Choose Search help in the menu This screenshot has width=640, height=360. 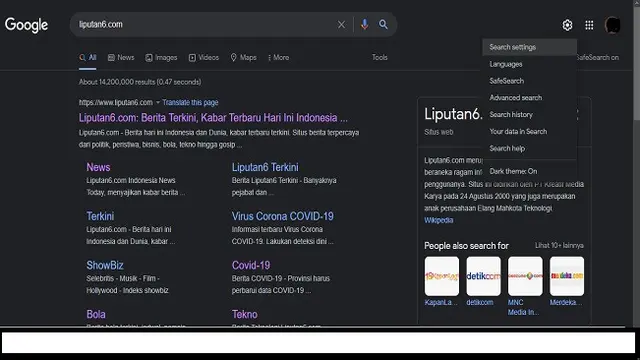[x=529, y=148]
